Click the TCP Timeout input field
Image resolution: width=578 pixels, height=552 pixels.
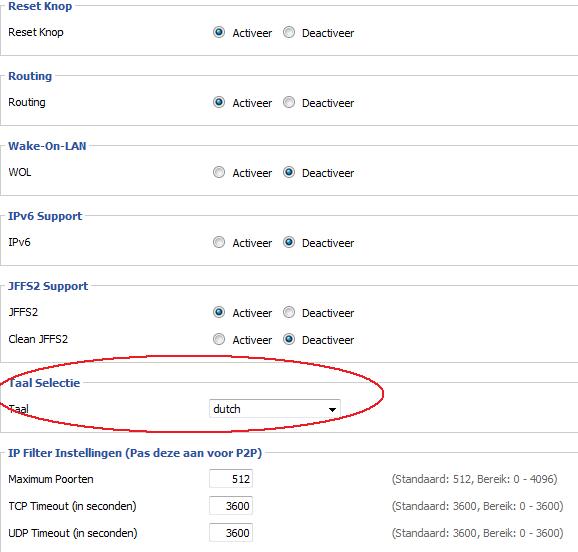(x=231, y=506)
